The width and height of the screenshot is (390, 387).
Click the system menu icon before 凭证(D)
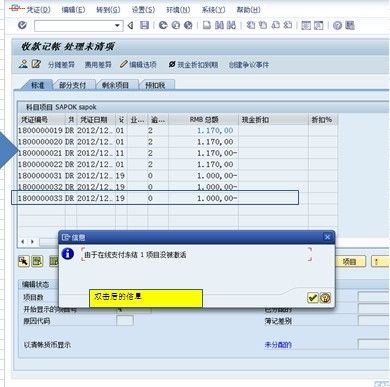pos(15,9)
